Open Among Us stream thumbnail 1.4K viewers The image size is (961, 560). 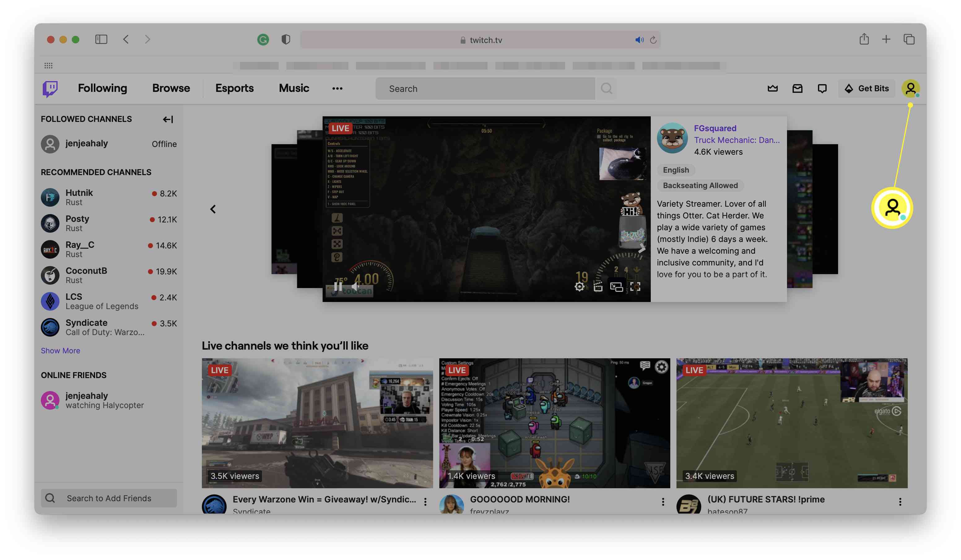coord(554,423)
